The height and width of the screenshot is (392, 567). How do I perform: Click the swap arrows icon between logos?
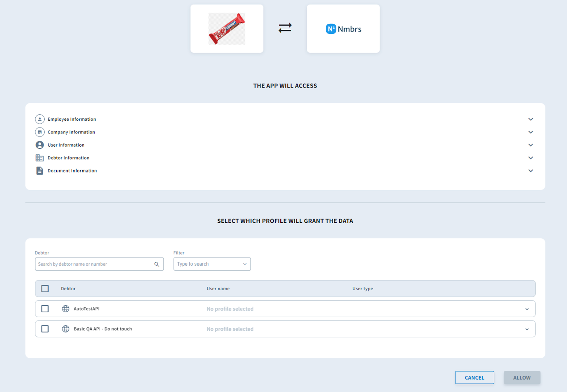click(285, 28)
